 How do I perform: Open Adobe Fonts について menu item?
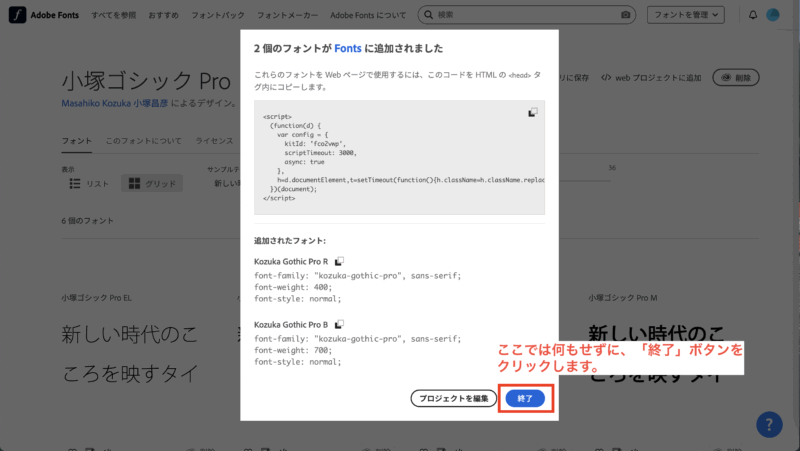point(368,15)
